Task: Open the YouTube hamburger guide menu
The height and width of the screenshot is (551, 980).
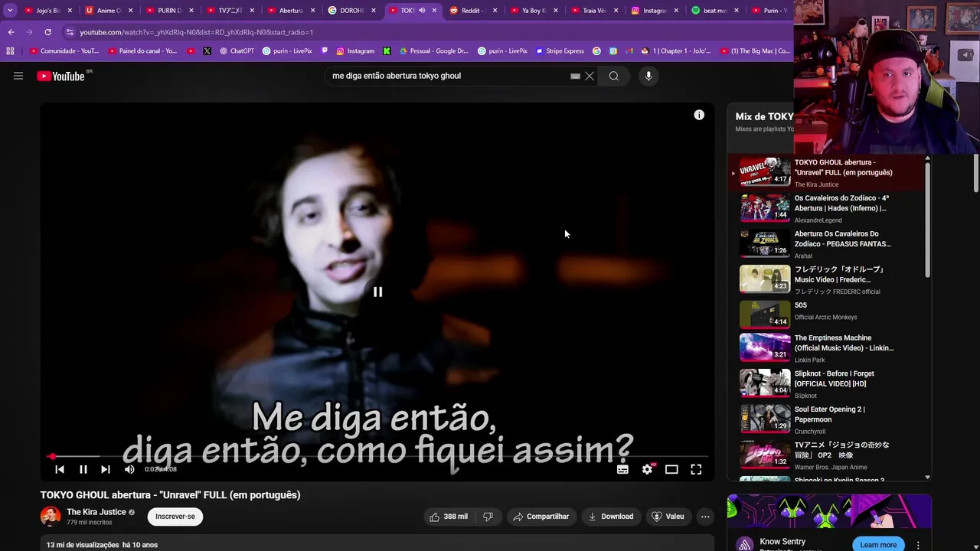Action: coord(18,76)
